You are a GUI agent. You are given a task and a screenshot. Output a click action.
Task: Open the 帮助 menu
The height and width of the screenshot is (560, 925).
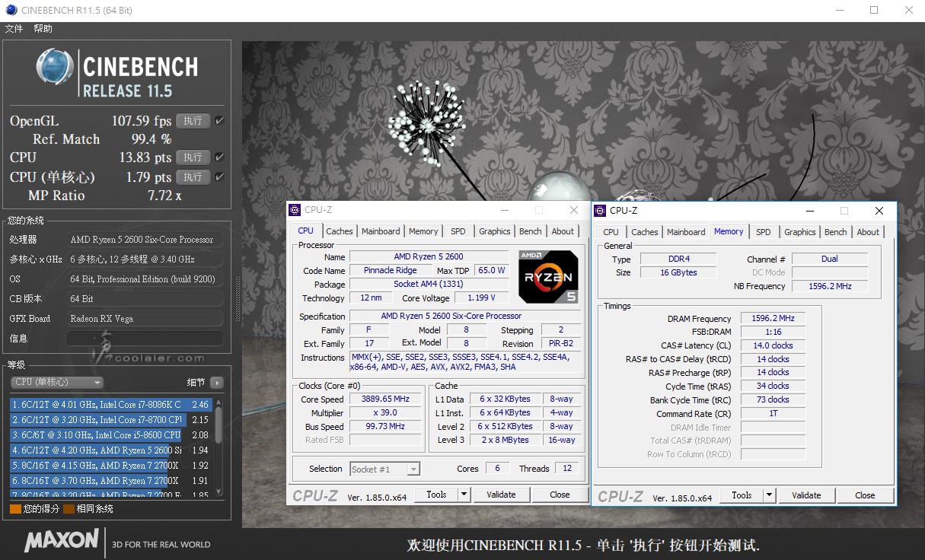point(43,29)
